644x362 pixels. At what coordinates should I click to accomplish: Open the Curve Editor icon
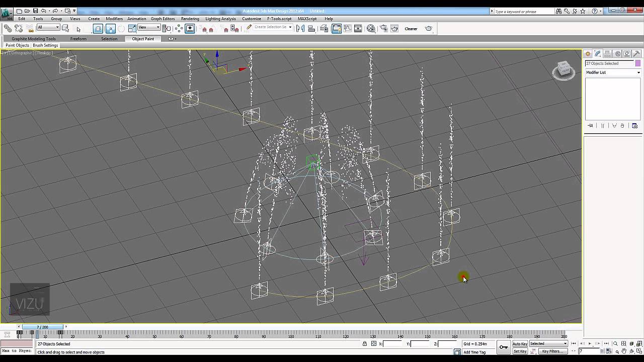(347, 29)
